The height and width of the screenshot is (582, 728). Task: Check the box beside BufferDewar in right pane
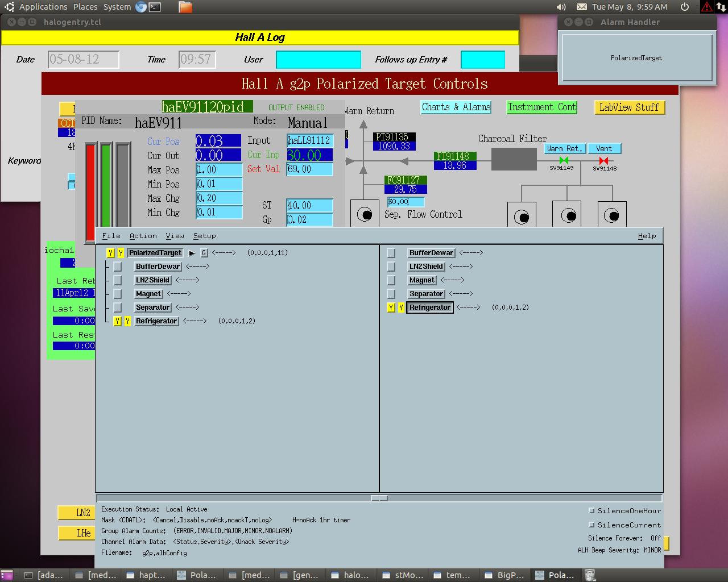coord(391,253)
